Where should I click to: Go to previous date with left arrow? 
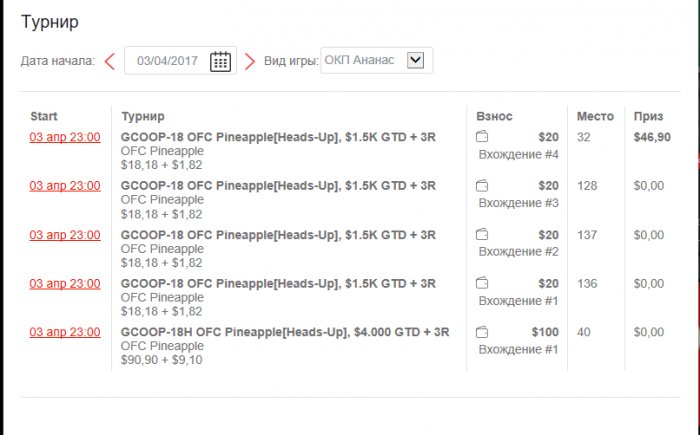pyautogui.click(x=110, y=61)
